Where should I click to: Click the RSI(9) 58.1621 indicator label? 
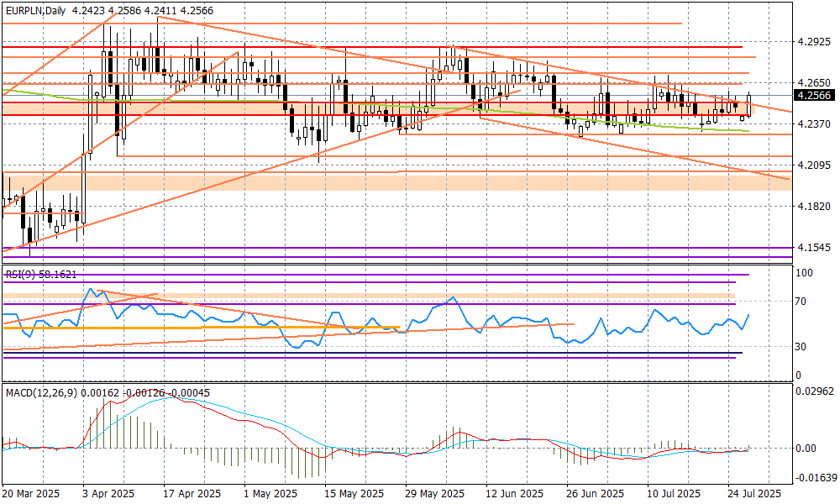[x=41, y=274]
